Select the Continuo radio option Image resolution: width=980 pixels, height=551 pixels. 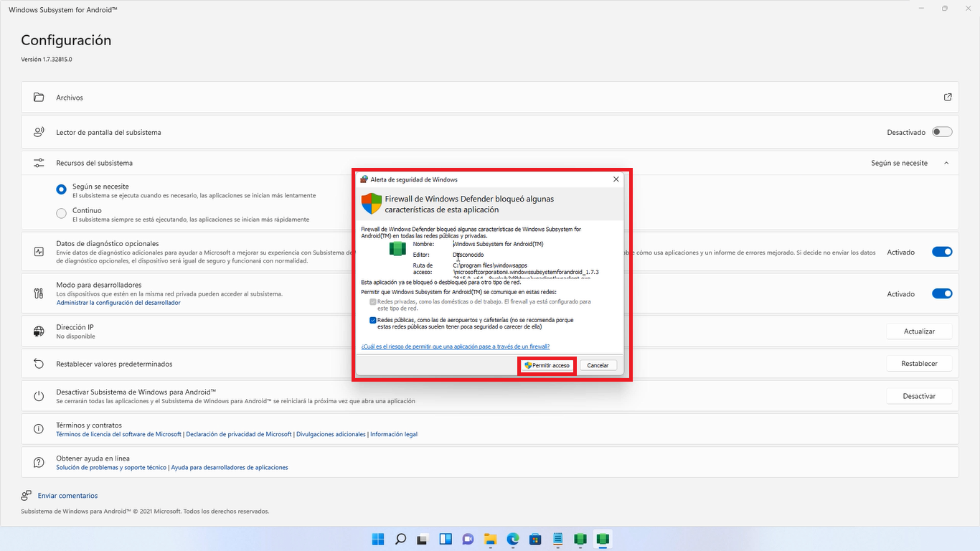coord(61,214)
